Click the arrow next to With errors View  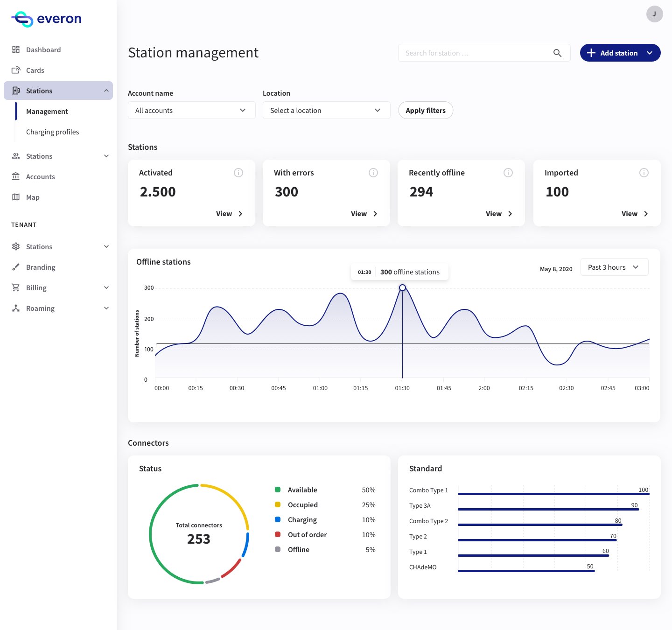pyautogui.click(x=375, y=214)
